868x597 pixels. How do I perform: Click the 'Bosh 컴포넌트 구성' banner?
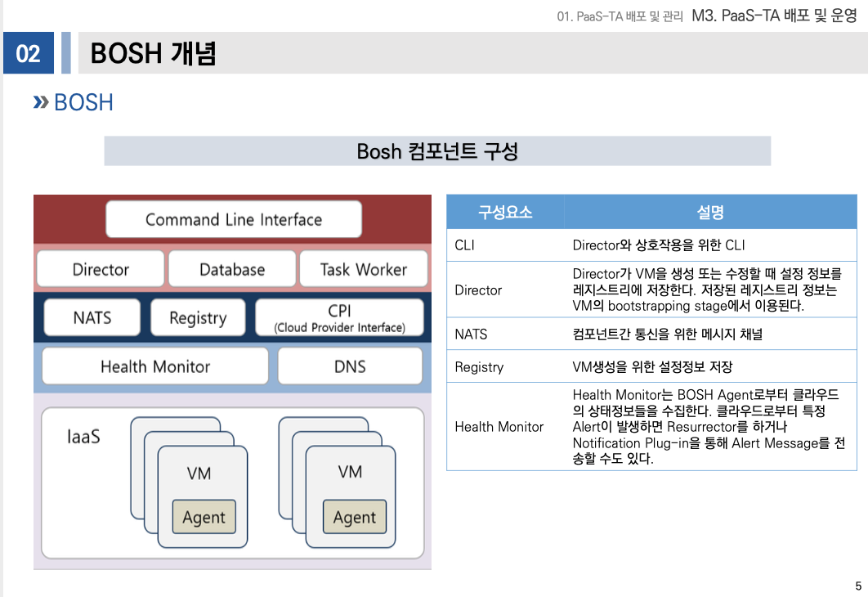437,150
